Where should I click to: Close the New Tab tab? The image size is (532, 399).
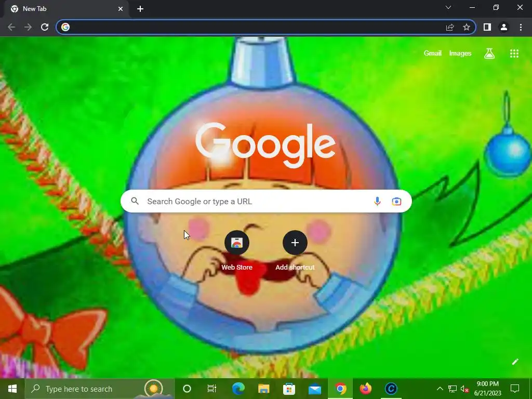click(121, 9)
